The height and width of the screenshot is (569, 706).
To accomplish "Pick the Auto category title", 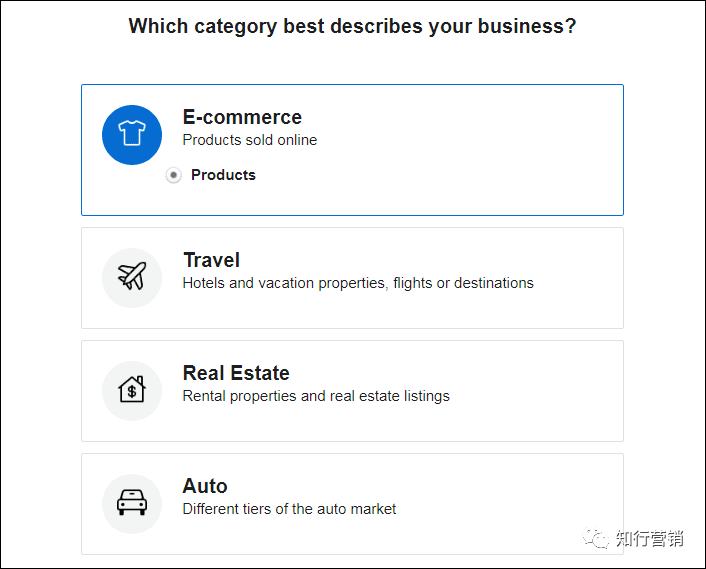I will 205,486.
